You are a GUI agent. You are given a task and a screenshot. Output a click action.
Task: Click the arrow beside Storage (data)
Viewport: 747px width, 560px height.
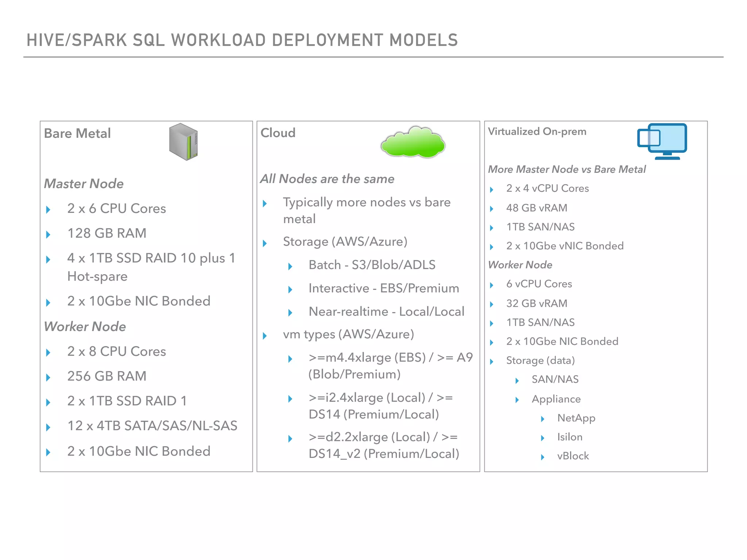point(491,361)
